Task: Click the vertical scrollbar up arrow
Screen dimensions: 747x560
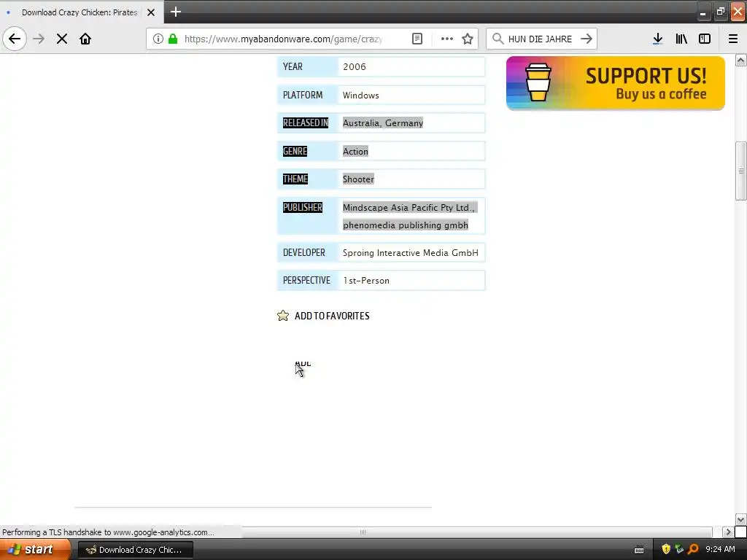Action: click(741, 60)
